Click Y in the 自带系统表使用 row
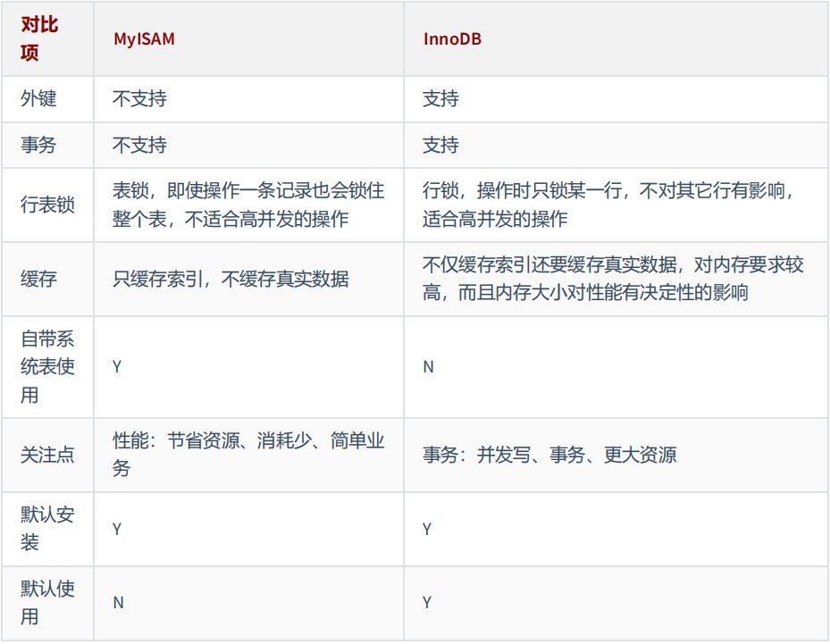Viewport: 830px width, 644px height. tap(117, 367)
